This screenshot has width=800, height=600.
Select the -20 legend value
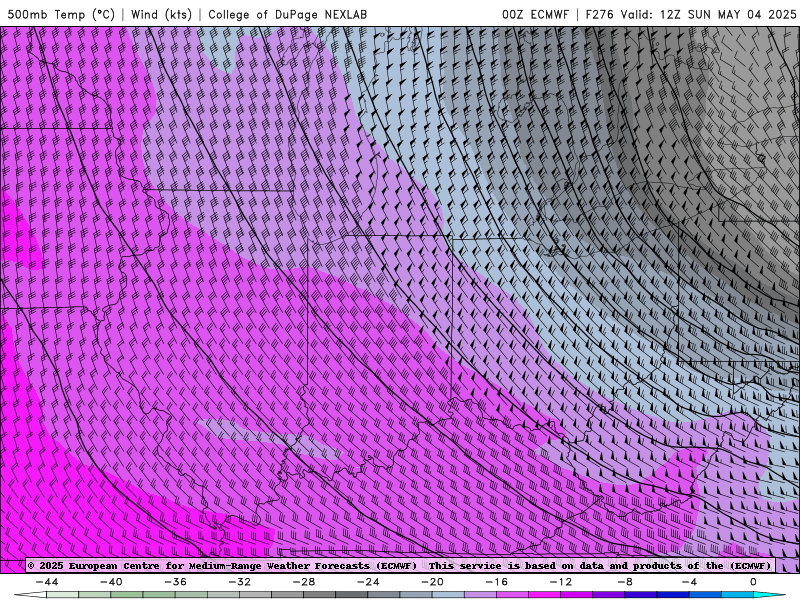[432, 582]
